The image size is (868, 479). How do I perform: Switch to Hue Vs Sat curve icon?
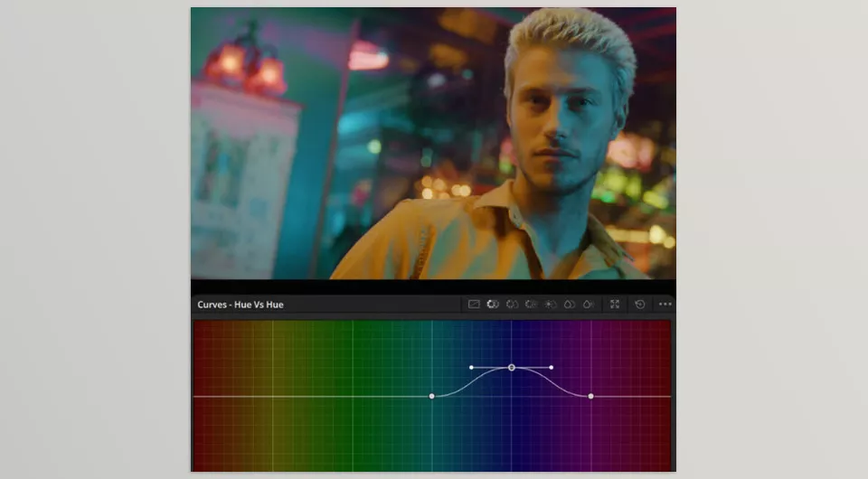(x=512, y=305)
